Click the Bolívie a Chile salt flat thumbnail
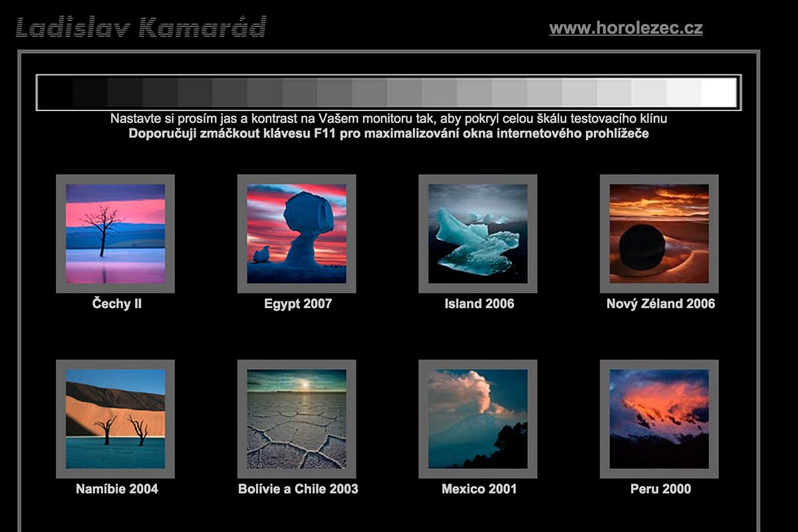The height and width of the screenshot is (532, 798). tap(297, 419)
